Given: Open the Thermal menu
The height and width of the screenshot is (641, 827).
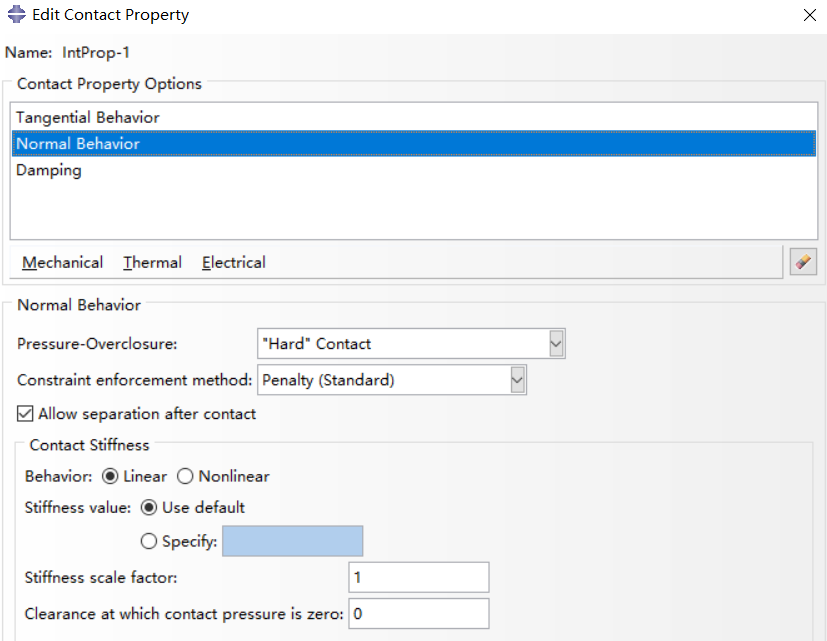Looking at the screenshot, I should pos(152,262).
